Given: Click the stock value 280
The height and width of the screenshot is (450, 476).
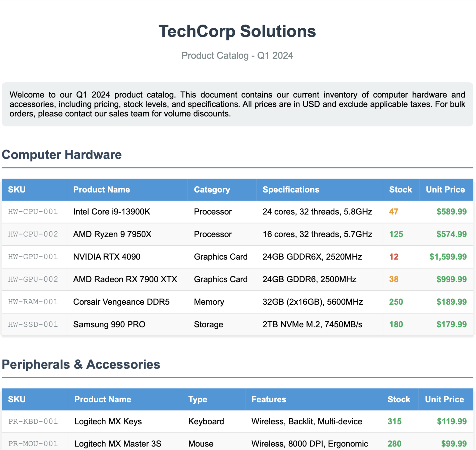Looking at the screenshot, I should tap(394, 444).
